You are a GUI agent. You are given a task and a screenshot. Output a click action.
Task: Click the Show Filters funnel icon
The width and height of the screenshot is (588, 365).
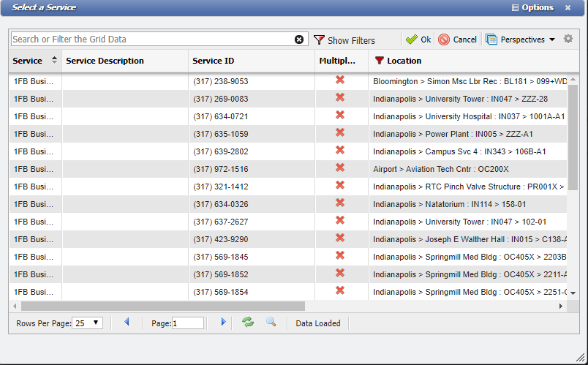(319, 40)
